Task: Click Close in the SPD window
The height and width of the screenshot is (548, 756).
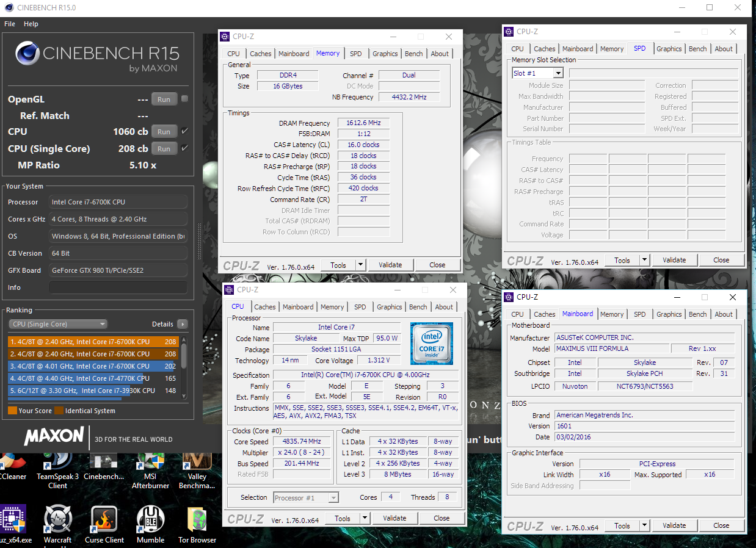Action: (721, 260)
